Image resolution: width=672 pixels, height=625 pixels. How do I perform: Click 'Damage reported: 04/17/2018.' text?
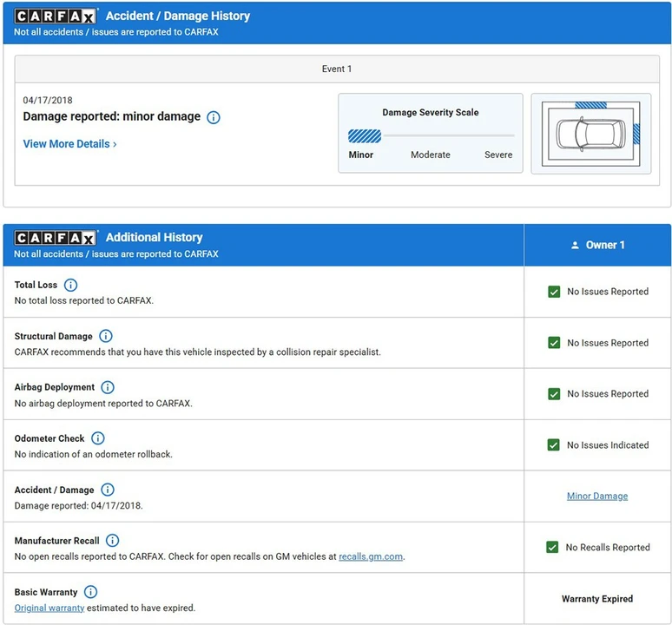point(78,505)
